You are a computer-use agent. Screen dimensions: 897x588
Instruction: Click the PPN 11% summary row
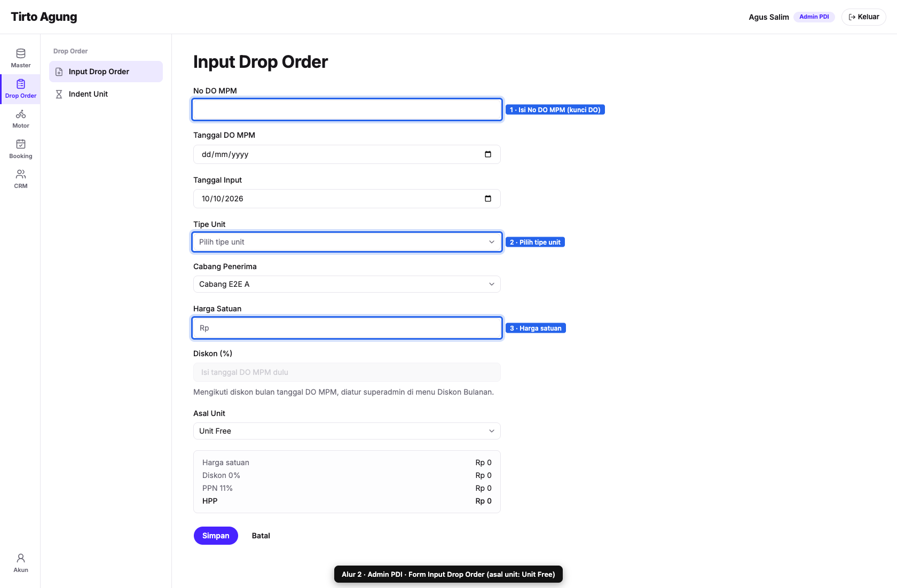[347, 488]
